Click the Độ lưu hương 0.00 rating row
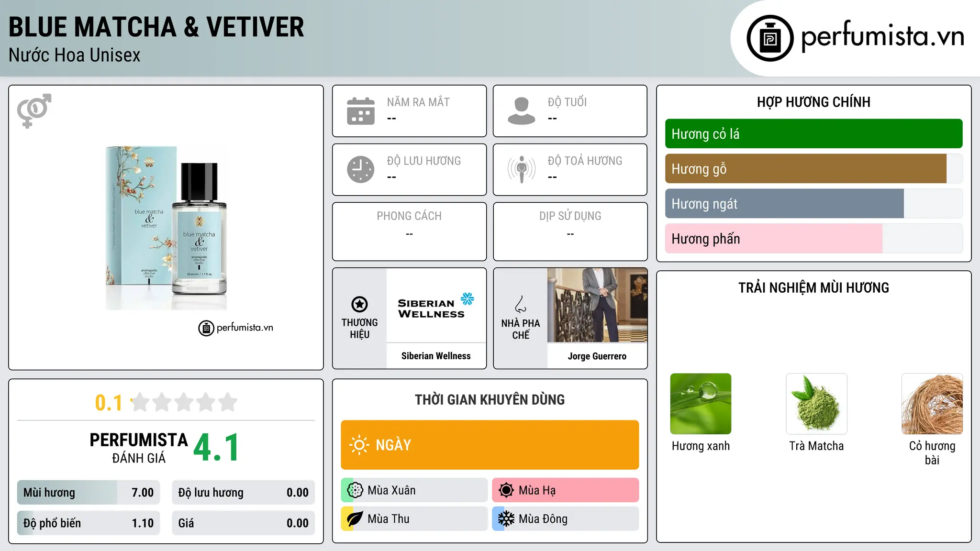This screenshot has height=551, width=980. 243,493
